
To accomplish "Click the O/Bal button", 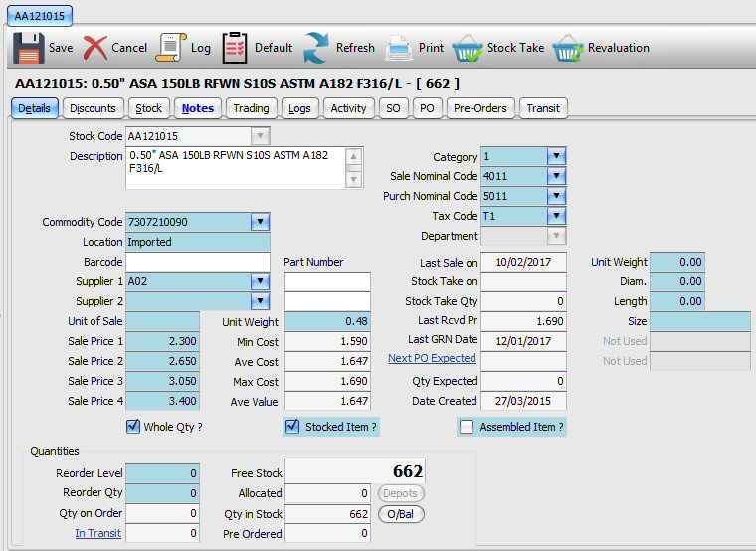I will click(x=401, y=514).
